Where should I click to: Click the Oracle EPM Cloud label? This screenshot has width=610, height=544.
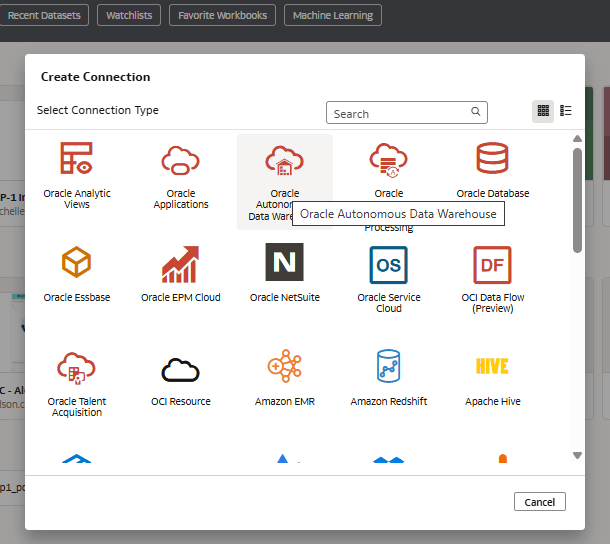coord(181,297)
